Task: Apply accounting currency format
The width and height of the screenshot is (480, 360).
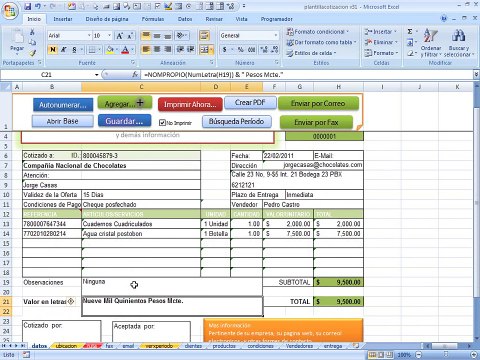Action: point(225,50)
